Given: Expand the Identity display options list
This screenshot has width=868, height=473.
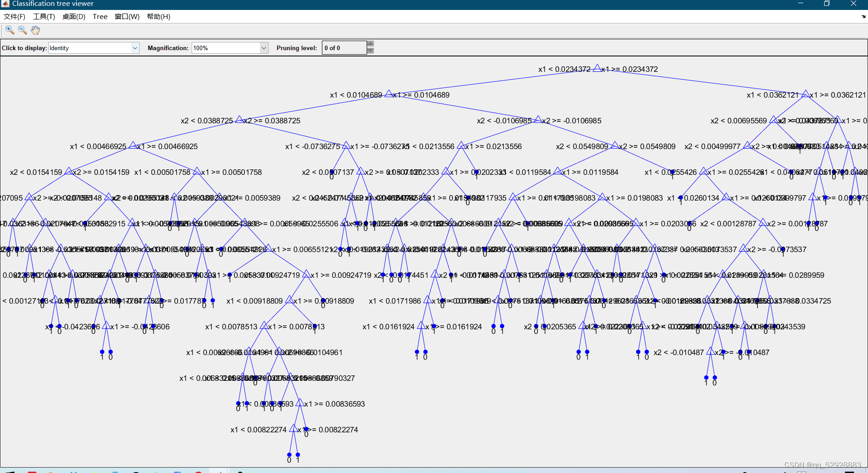Looking at the screenshot, I should [135, 47].
